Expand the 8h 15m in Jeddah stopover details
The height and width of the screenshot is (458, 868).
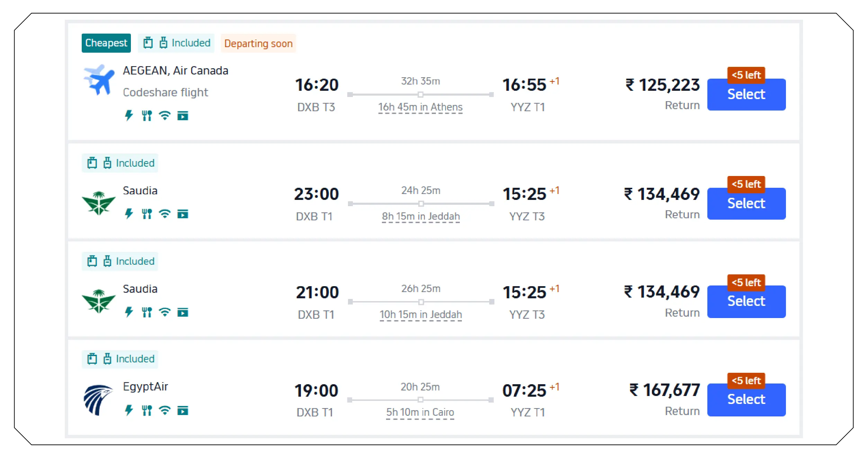pos(421,216)
